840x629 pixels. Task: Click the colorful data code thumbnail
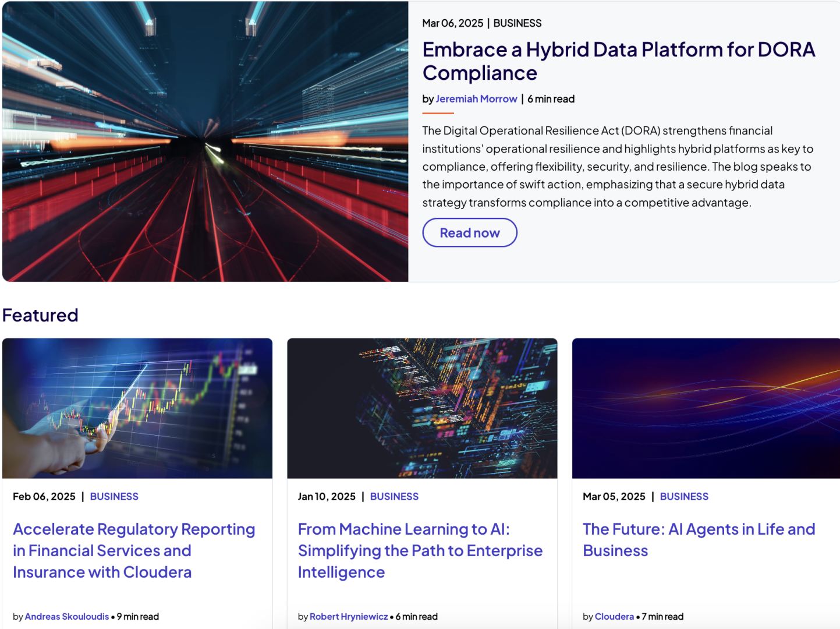[x=422, y=408]
